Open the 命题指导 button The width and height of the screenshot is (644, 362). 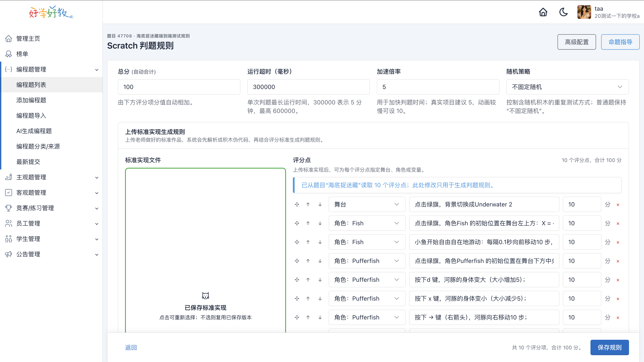coord(620,42)
